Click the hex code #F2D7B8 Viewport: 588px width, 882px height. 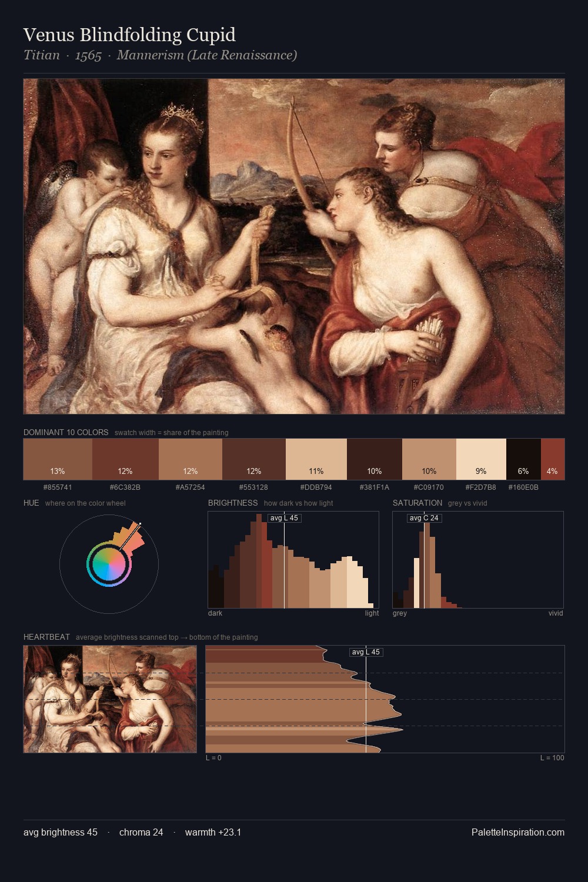point(481,487)
